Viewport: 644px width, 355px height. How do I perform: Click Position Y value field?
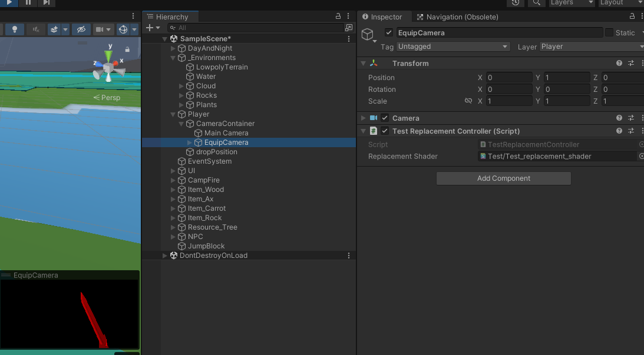[x=567, y=78]
